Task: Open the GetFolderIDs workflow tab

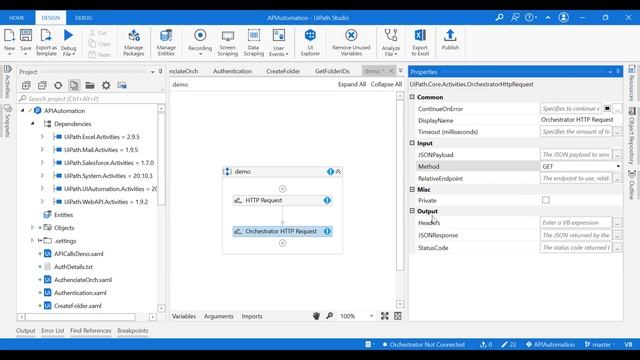Action: coord(332,71)
